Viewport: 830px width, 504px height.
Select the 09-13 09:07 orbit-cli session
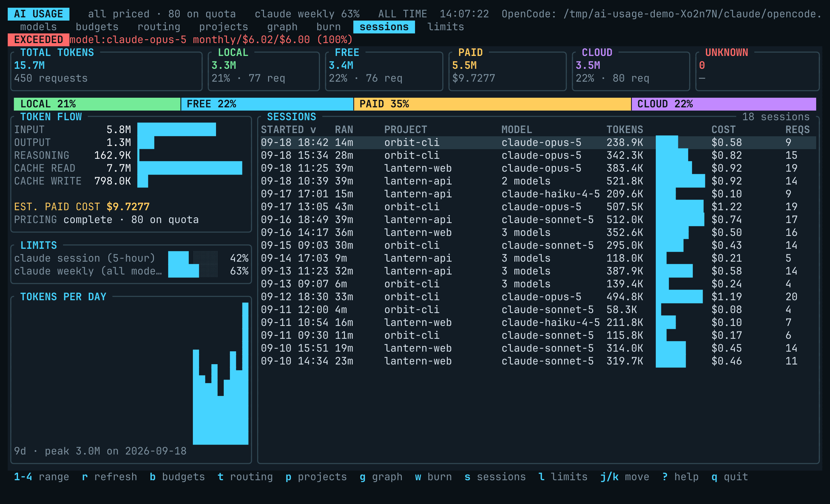pos(538,284)
